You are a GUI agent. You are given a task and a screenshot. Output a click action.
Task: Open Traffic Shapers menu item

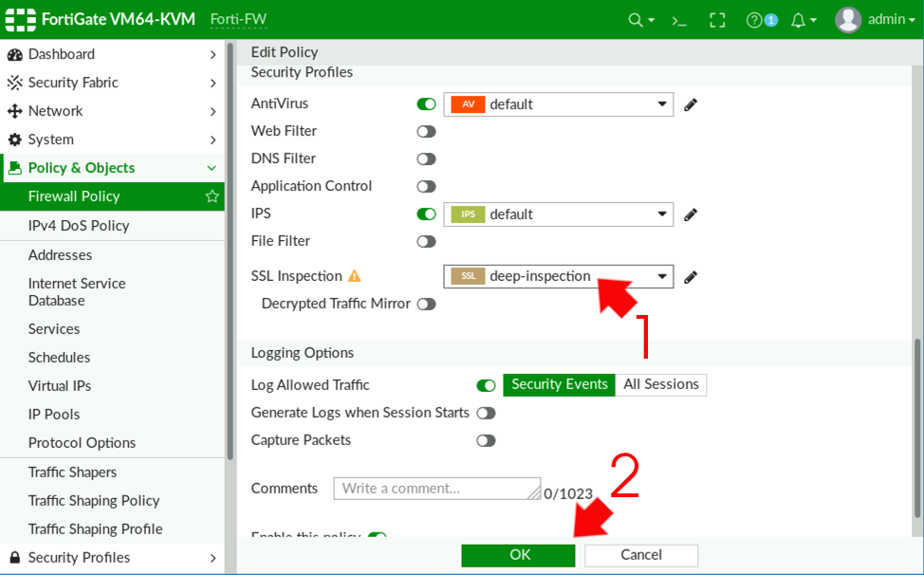coord(112,473)
